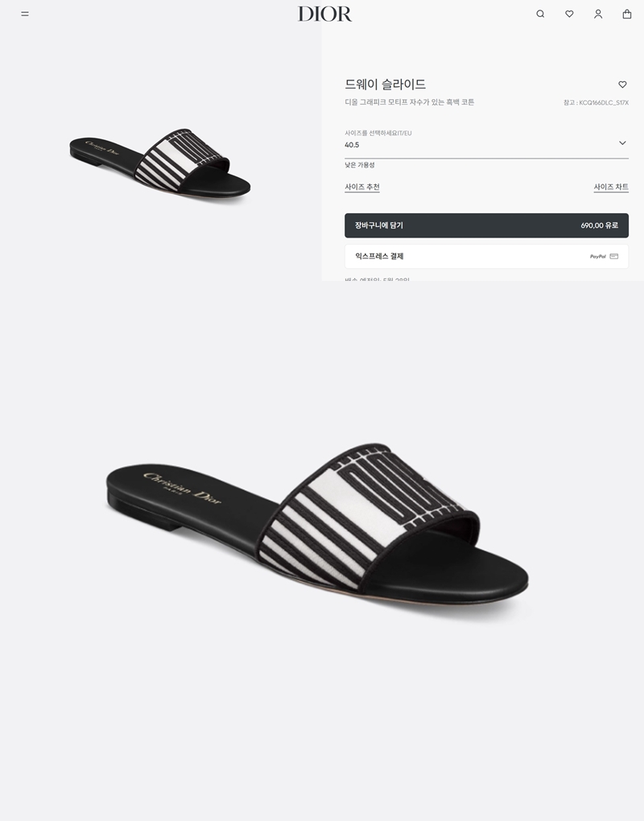Open the wishlist heart in header

pyautogui.click(x=569, y=14)
